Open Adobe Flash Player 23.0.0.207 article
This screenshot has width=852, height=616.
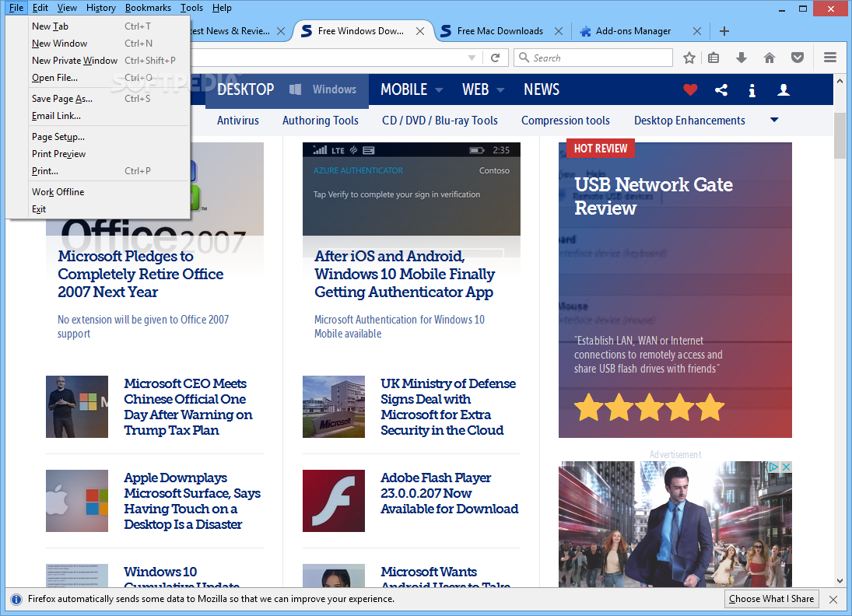[x=449, y=493]
